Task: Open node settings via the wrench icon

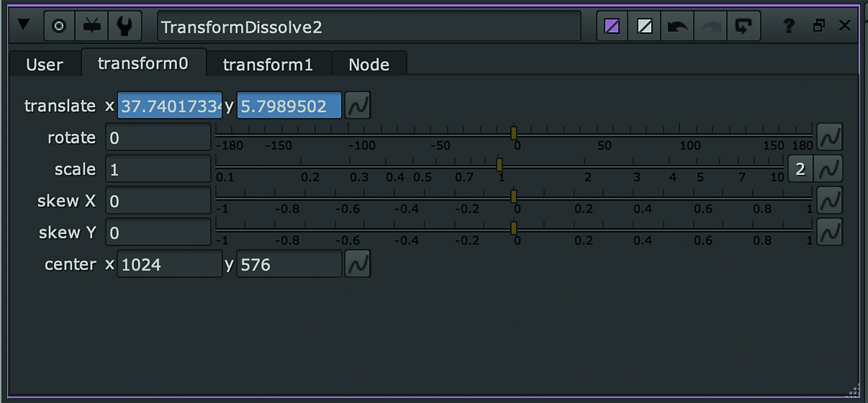Action: point(125,26)
